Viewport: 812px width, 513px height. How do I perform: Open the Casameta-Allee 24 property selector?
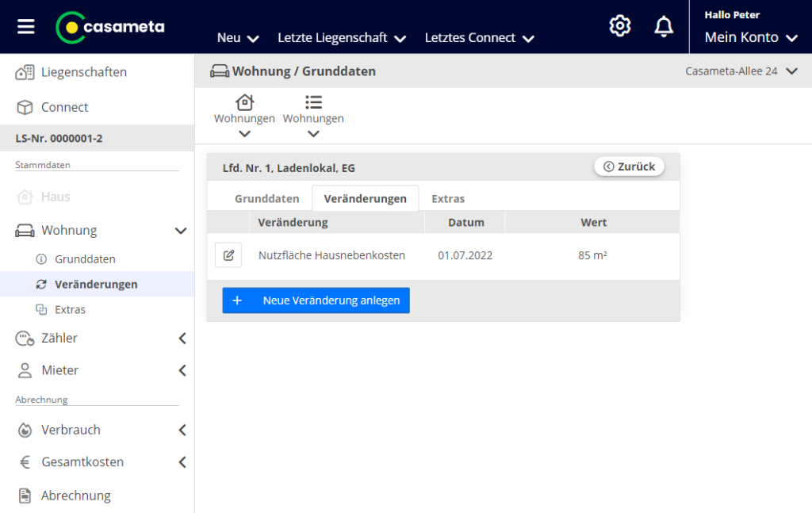pyautogui.click(x=741, y=71)
